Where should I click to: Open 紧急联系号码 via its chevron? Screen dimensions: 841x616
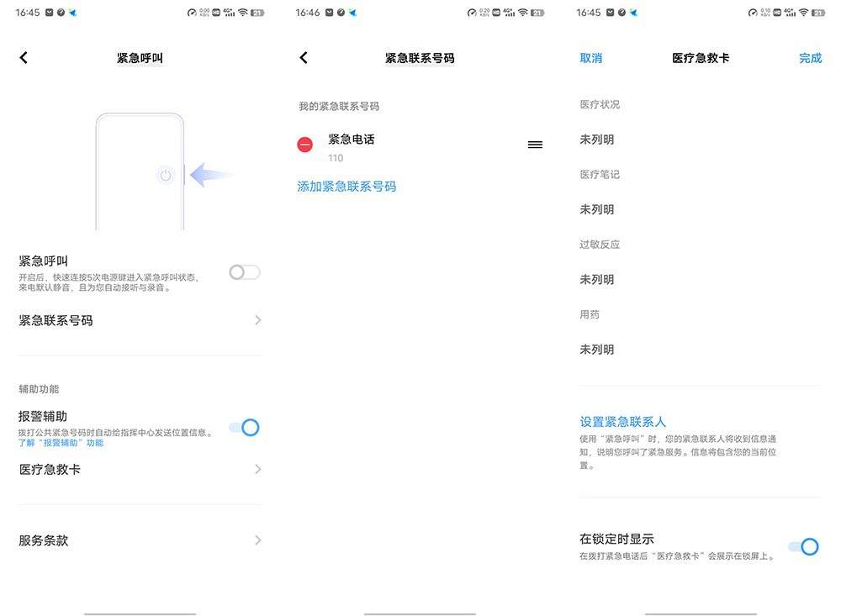[x=258, y=320]
